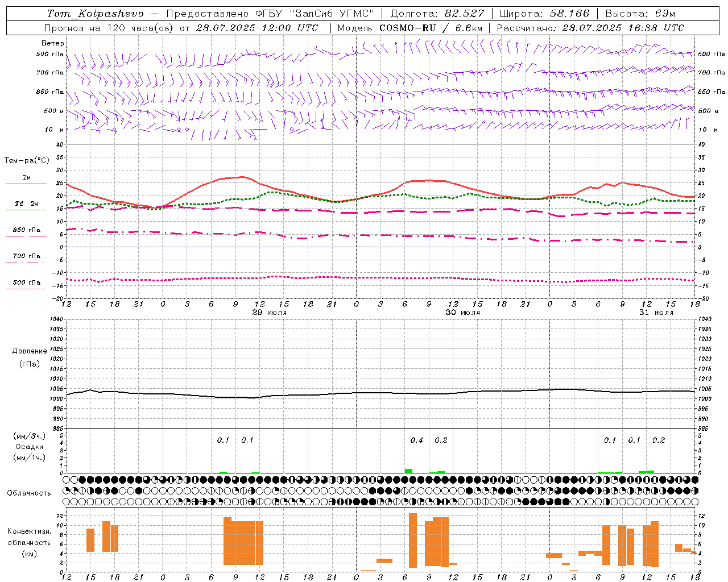Click the '30 июля' date label
This screenshot has height=582, width=728.
click(462, 313)
